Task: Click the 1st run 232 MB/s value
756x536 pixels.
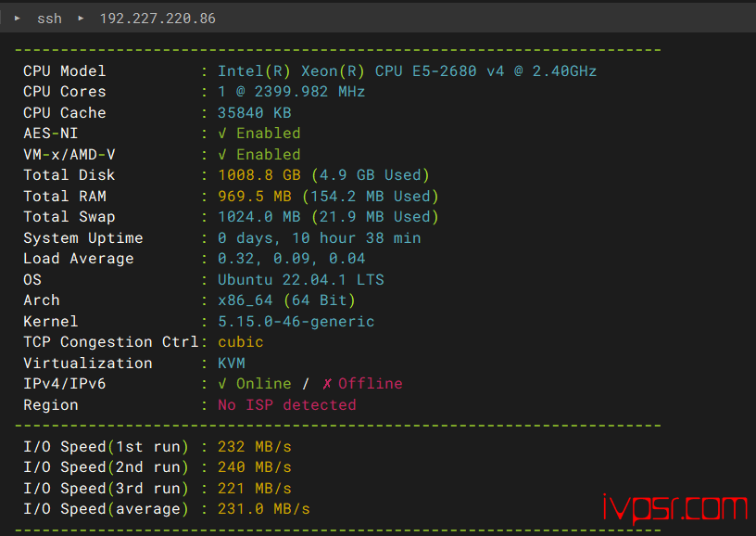Action: pos(255,447)
